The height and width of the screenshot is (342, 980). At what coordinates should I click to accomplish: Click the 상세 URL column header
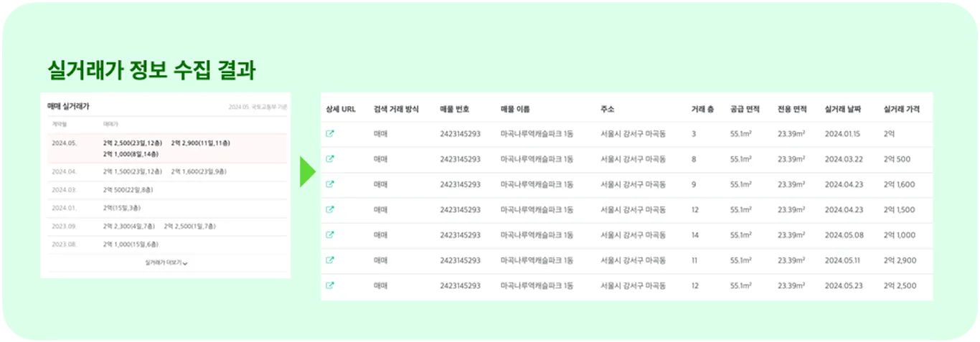tap(341, 110)
